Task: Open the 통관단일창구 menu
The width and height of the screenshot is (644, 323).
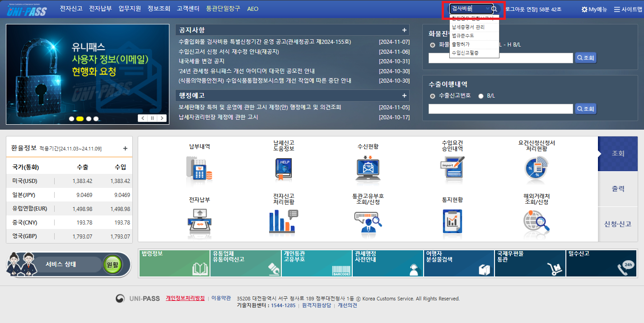Action: point(223,9)
